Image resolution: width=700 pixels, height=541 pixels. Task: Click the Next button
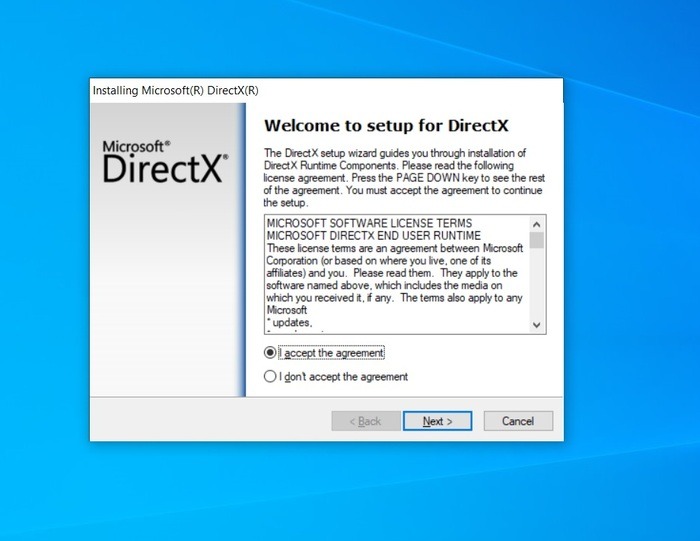point(437,421)
